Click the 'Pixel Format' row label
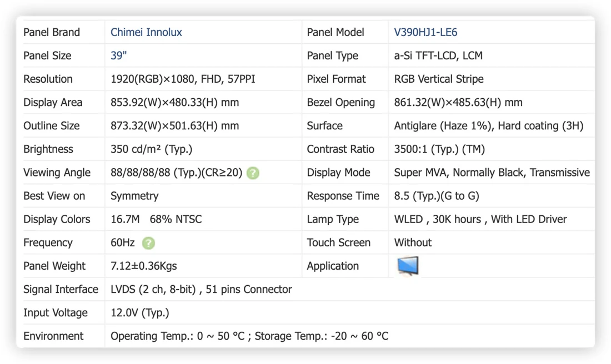This screenshot has width=611, height=364. 336,79
